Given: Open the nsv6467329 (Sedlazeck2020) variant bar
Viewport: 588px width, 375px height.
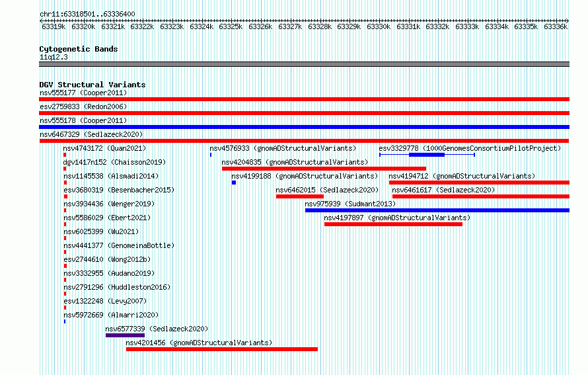Looking at the screenshot, I should 304,141.
